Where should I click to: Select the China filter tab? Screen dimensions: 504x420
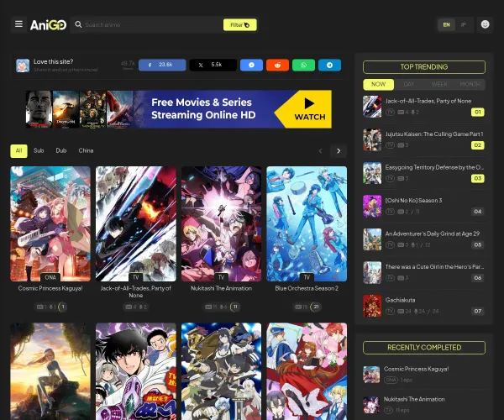tap(86, 150)
